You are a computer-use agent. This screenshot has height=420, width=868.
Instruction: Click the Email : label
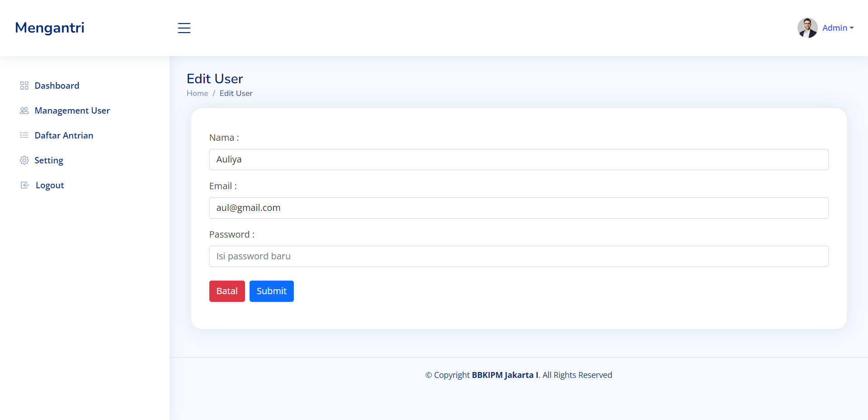223,186
